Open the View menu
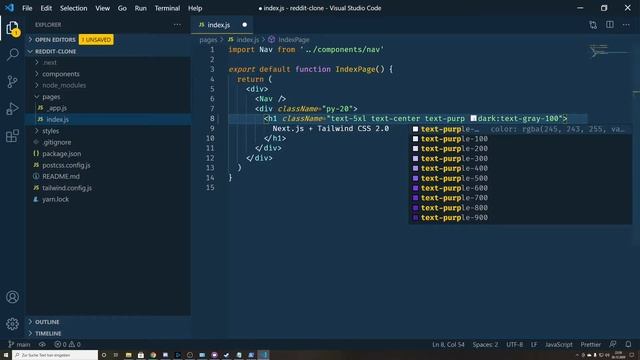This screenshot has height=360, width=640. click(x=102, y=8)
